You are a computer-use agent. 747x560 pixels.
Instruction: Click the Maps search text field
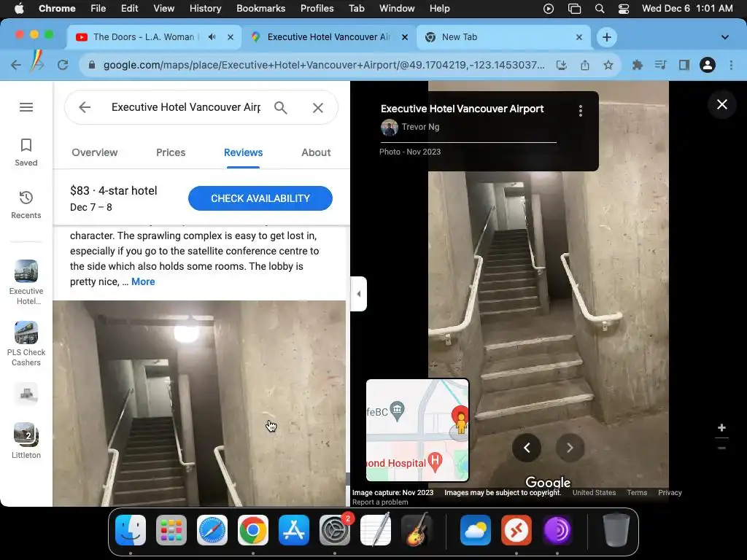186,107
